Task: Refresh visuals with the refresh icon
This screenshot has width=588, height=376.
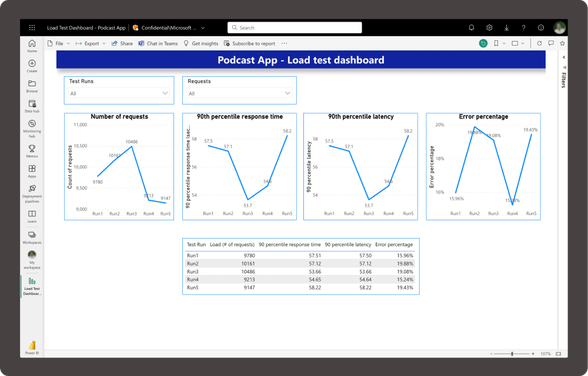Action: (539, 43)
